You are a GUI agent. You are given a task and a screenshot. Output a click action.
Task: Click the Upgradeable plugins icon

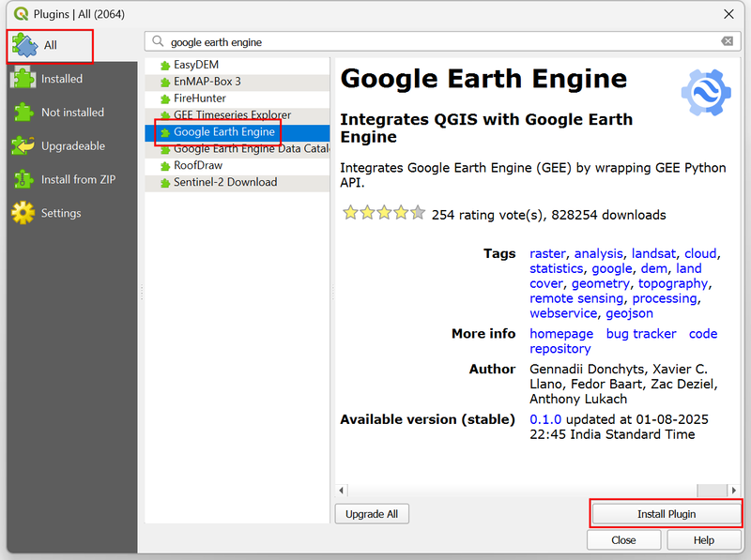coord(23,146)
